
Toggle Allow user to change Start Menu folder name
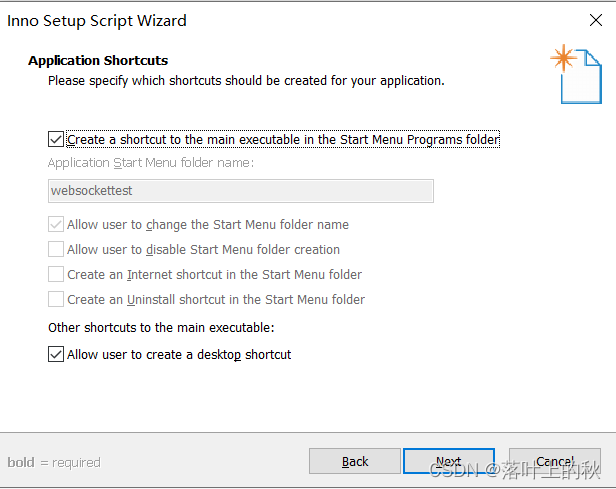[56, 225]
